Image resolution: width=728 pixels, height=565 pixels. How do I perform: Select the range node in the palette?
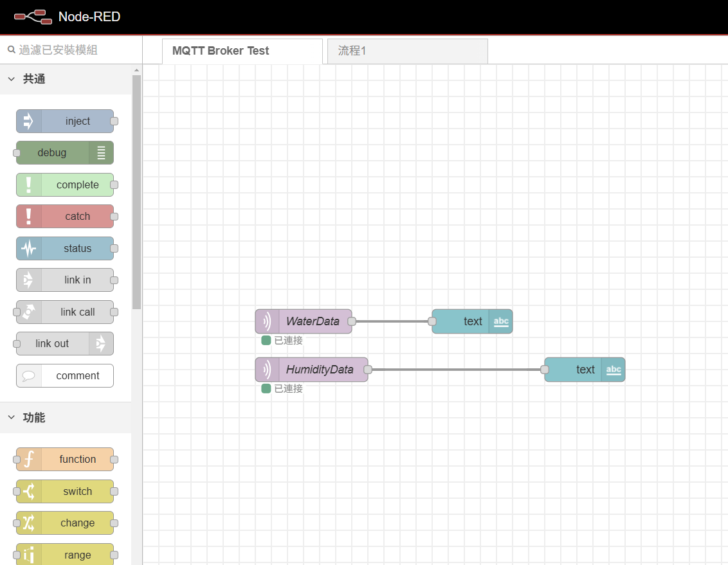click(64, 554)
